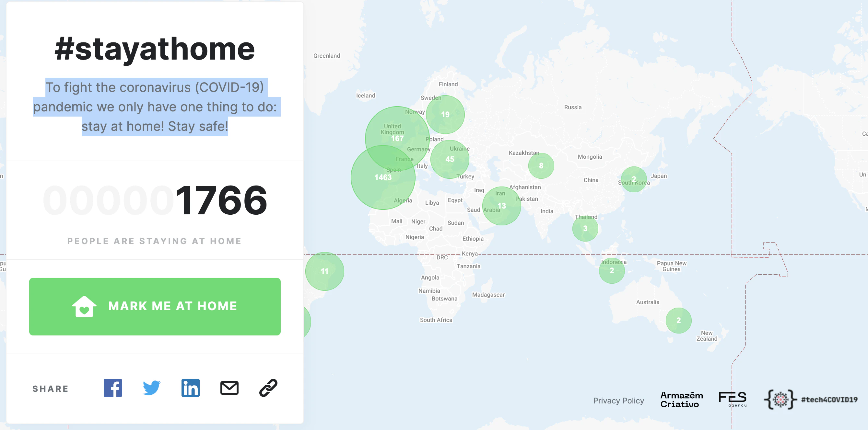This screenshot has height=430, width=868.
Task: Open the FES agency logo
Action: click(733, 399)
